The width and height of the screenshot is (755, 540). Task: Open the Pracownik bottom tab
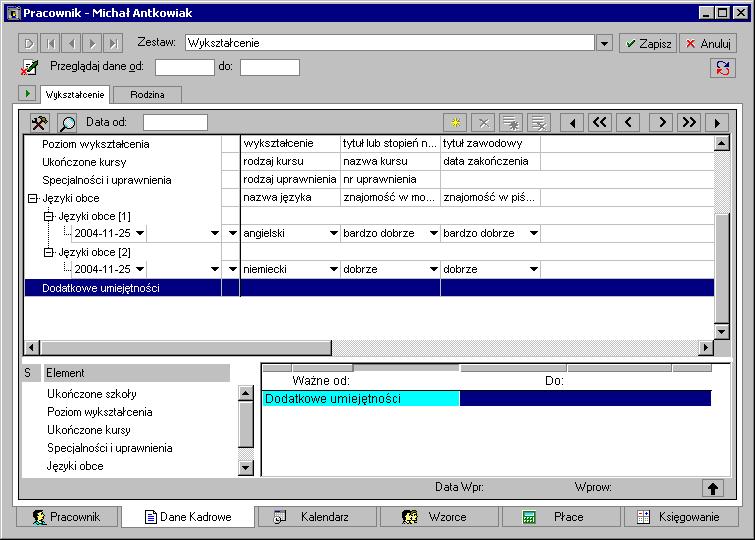coord(66,517)
